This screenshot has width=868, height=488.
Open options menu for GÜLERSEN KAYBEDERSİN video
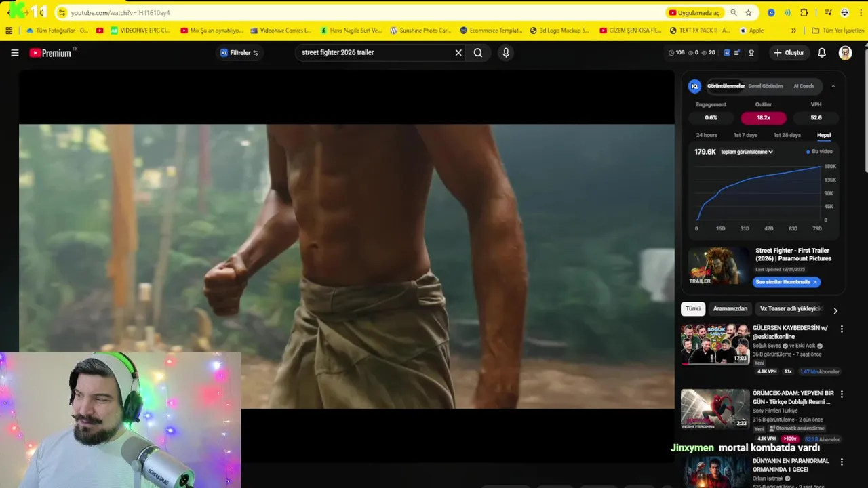(x=842, y=329)
